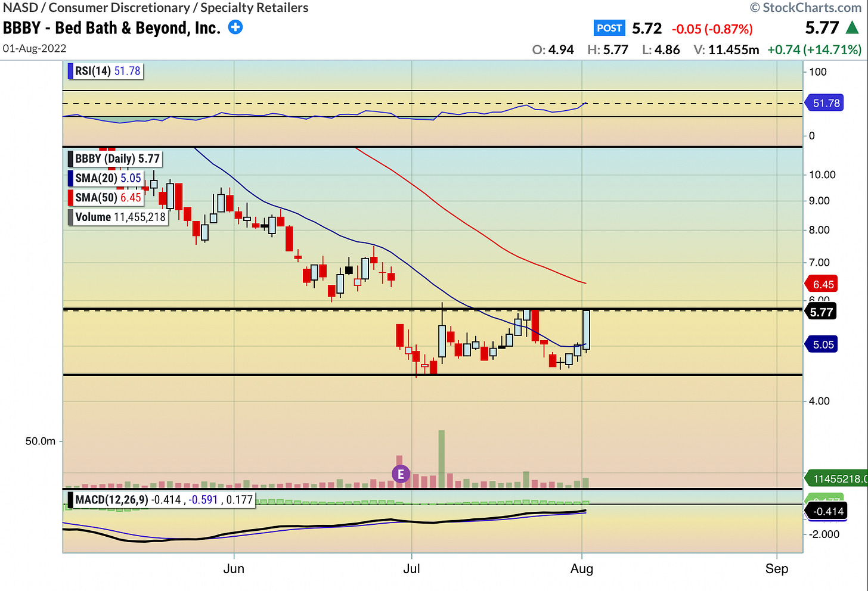The image size is (868, 591).
Task: Click the NASD / Consumer Discretionary breadcrumb text
Action: pyautogui.click(x=156, y=8)
